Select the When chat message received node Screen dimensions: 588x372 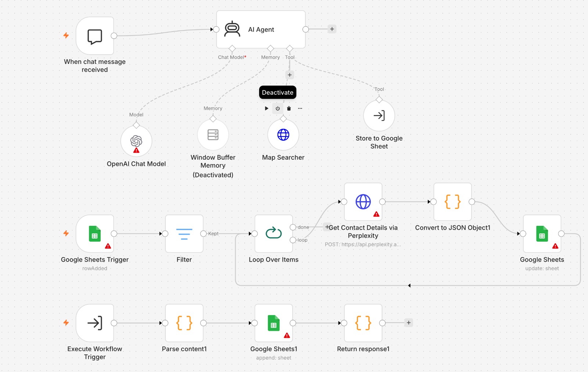point(95,36)
